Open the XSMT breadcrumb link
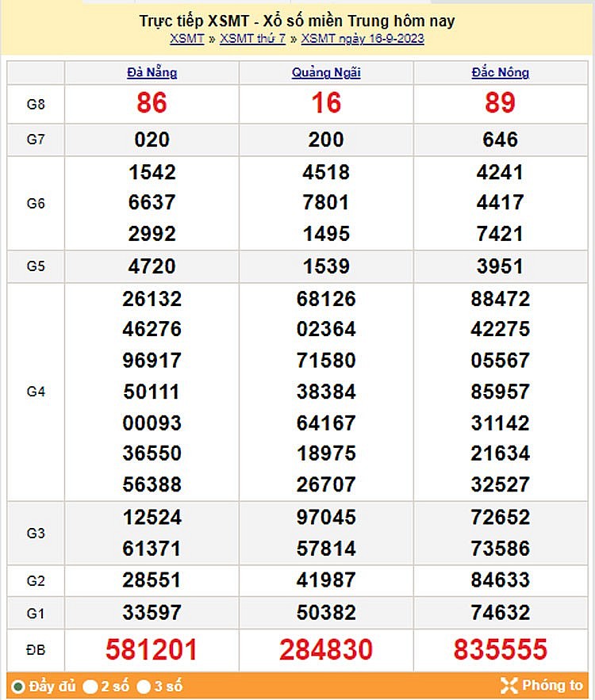The image size is (595, 700). (x=187, y=39)
